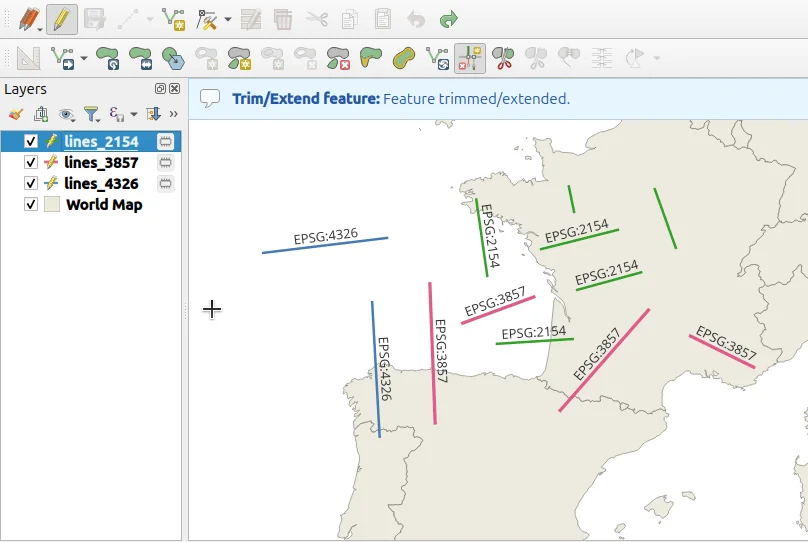Open the Filter Legend funnel dropdown
808x542 pixels.
click(x=92, y=114)
